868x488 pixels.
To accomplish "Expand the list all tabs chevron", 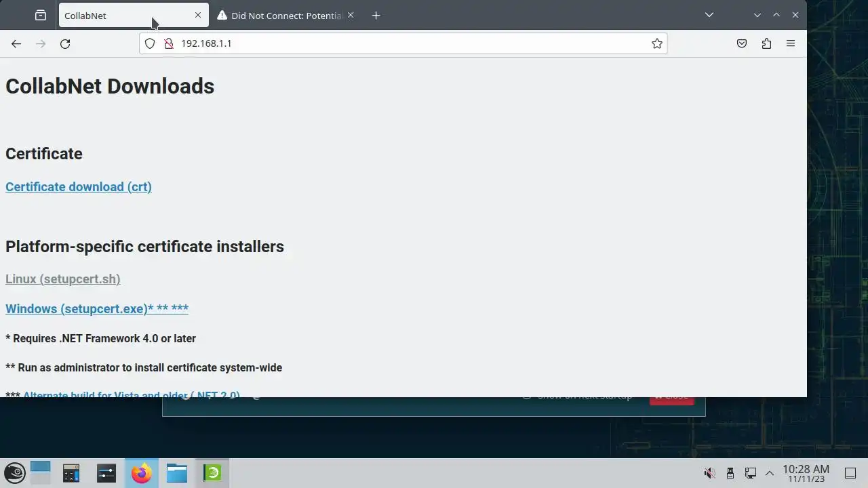I will tap(709, 15).
